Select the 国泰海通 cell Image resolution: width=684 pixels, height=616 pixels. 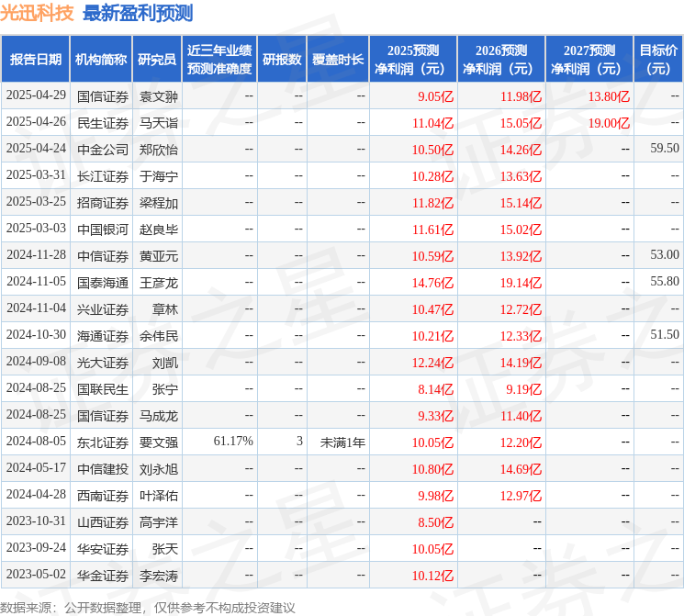(x=103, y=283)
